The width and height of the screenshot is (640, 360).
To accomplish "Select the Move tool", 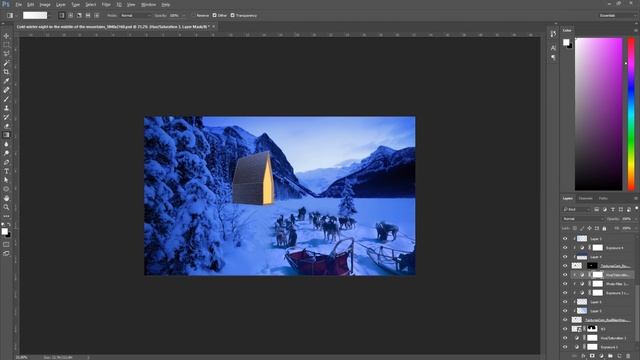I will (6, 36).
